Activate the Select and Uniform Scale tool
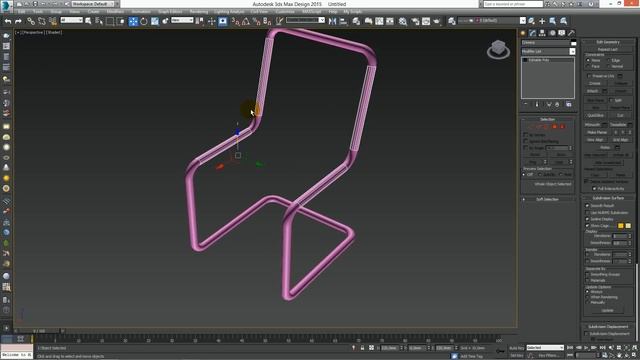Image resolution: width=640 pixels, height=360 pixels. [155, 21]
